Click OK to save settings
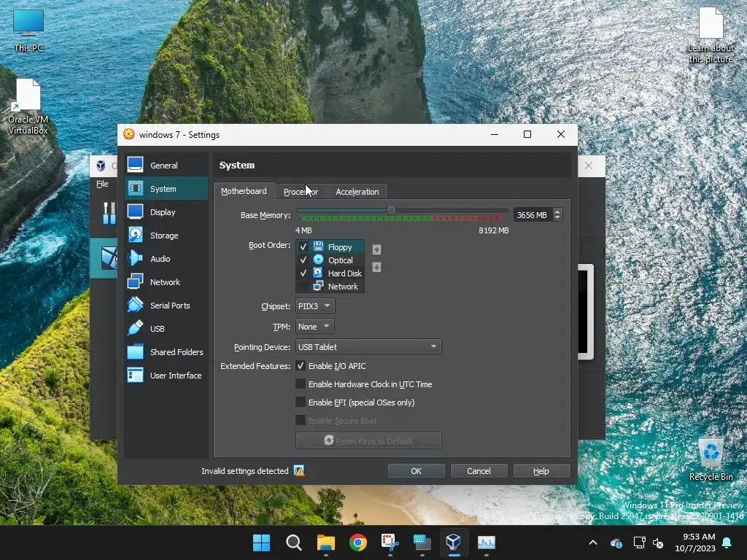 tap(417, 471)
